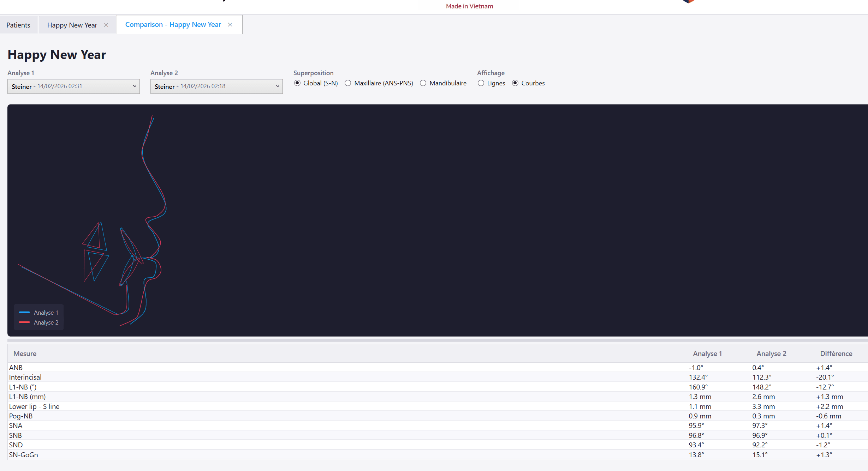Click the blue Analyse 1 legend swatch
The height and width of the screenshot is (471, 868).
coord(24,313)
